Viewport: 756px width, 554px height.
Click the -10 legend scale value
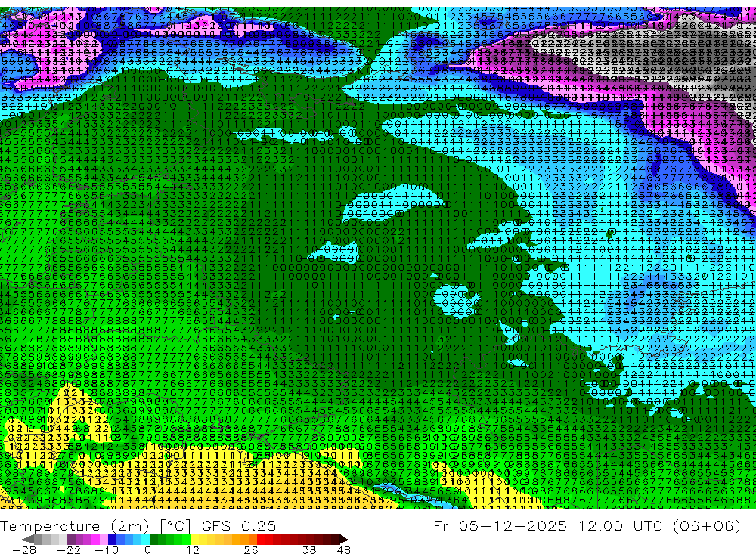pos(107,549)
